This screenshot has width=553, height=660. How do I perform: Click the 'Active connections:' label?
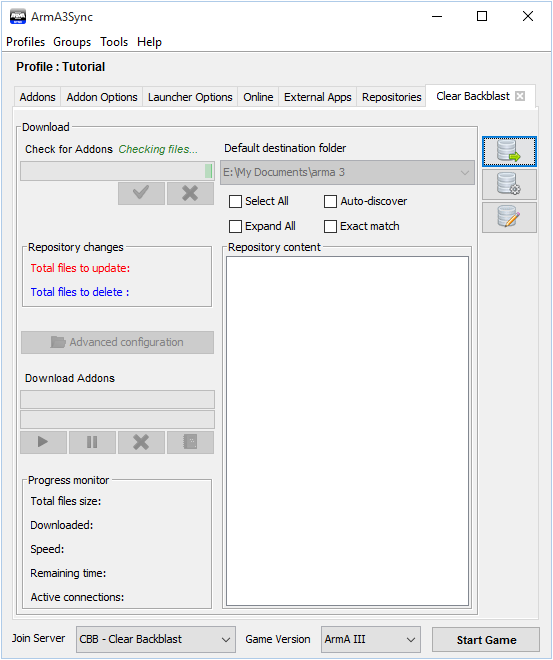click(x=77, y=597)
